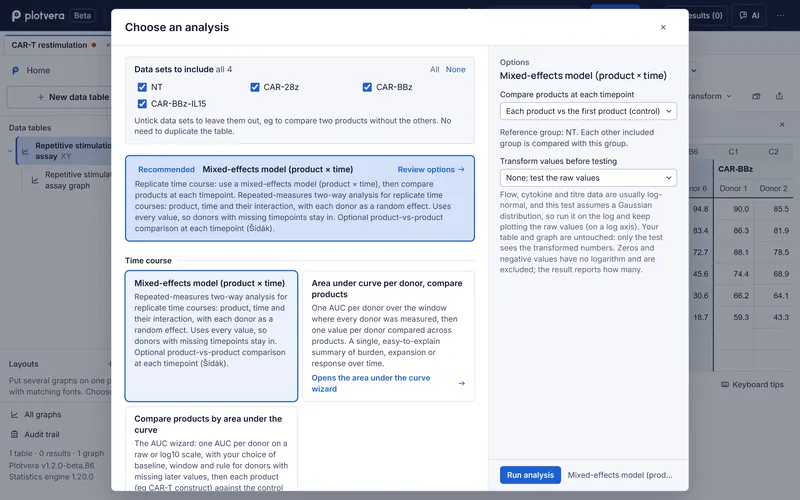Click the All data sets link
The height and width of the screenshot is (500, 800).
[x=434, y=69]
